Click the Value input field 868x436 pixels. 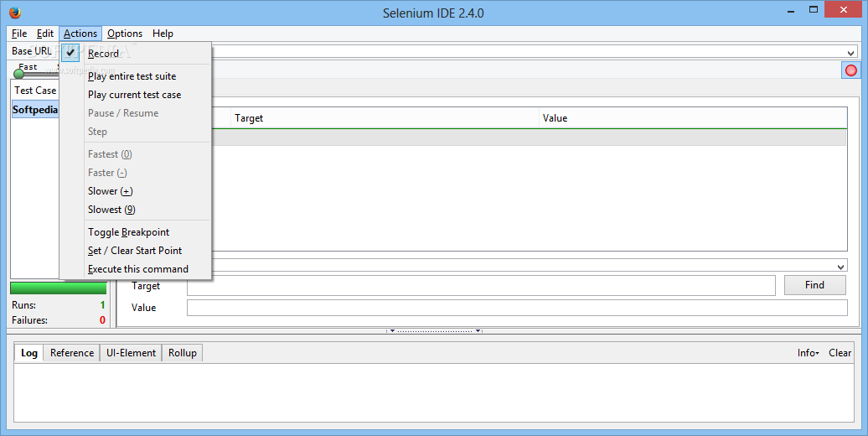pyautogui.click(x=517, y=308)
